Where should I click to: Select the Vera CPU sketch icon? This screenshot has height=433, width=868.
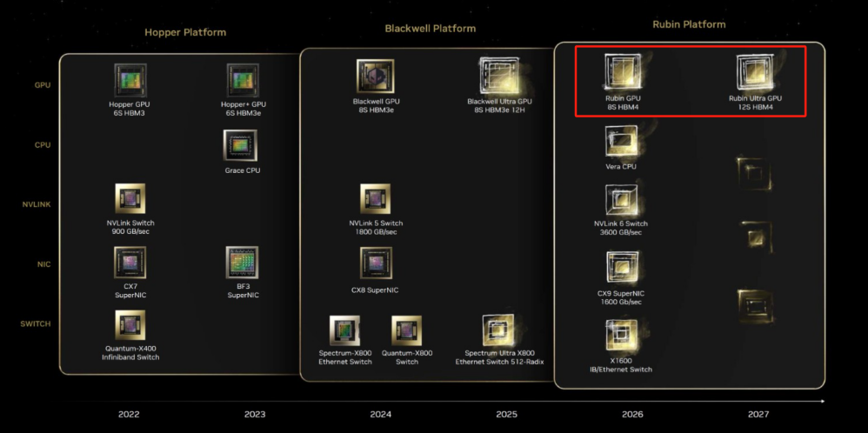tap(620, 143)
